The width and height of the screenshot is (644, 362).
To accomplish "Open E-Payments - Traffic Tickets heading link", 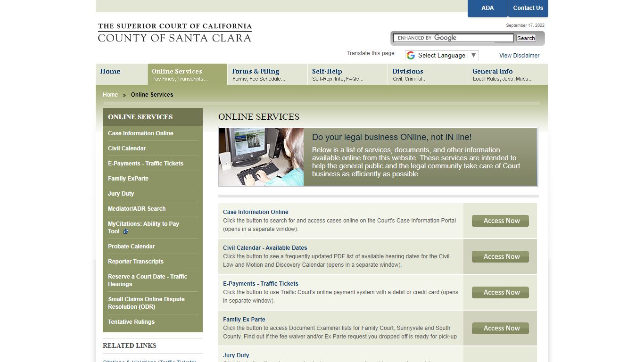I will (261, 284).
